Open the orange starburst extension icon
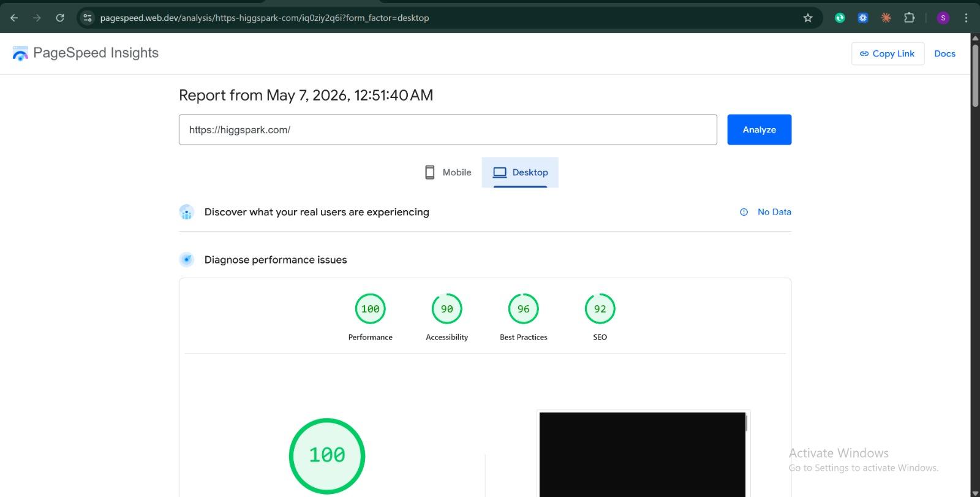The width and height of the screenshot is (980, 497). point(886,18)
